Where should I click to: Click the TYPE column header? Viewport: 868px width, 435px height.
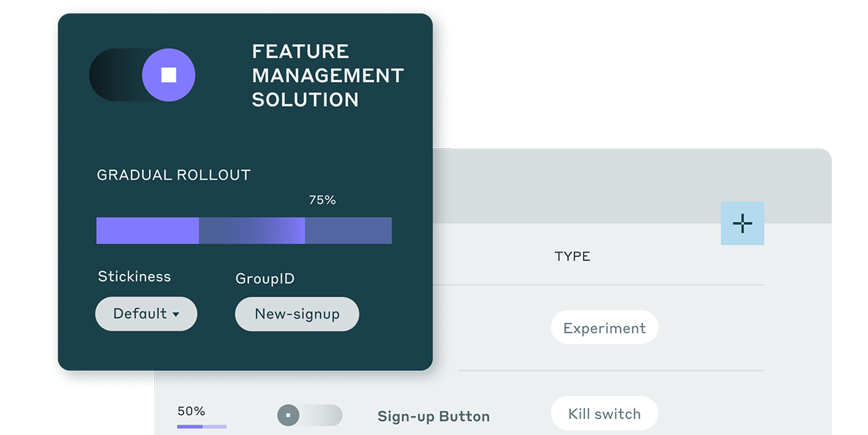tap(572, 256)
